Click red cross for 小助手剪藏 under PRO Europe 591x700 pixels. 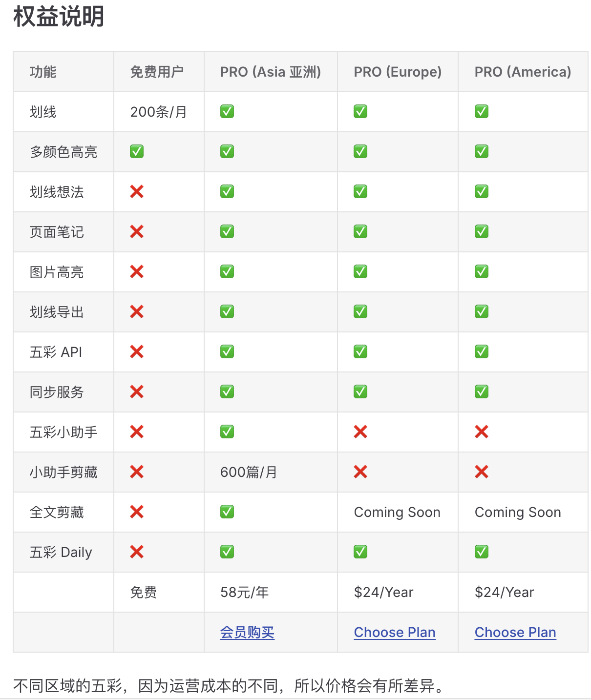[360, 472]
